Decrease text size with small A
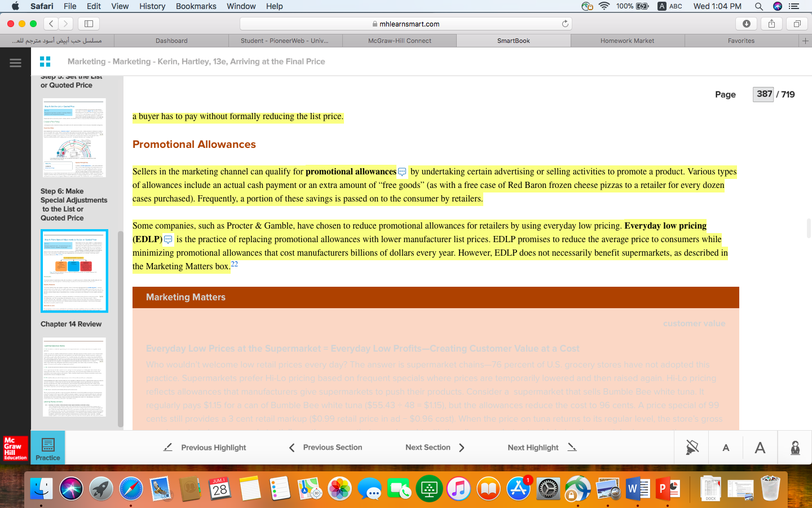The image size is (812, 508). point(726,448)
